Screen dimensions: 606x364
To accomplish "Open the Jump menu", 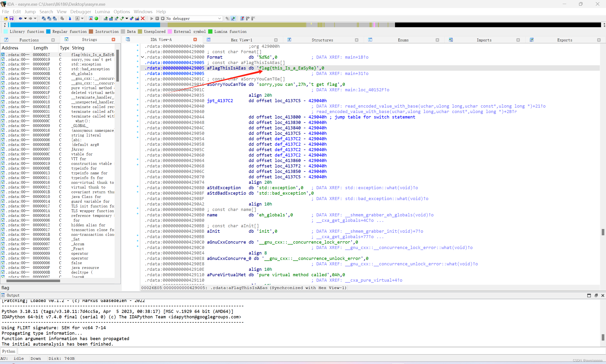I will pos(30,12).
